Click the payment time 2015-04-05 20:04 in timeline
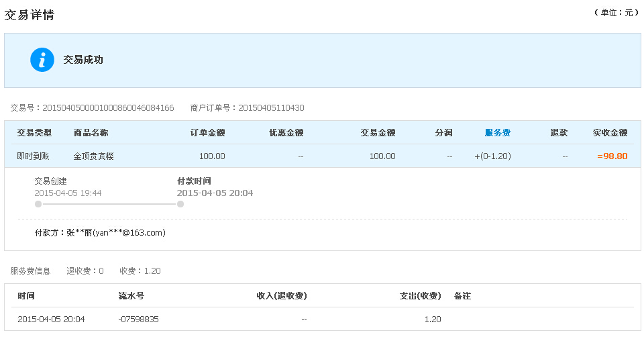 click(x=215, y=193)
